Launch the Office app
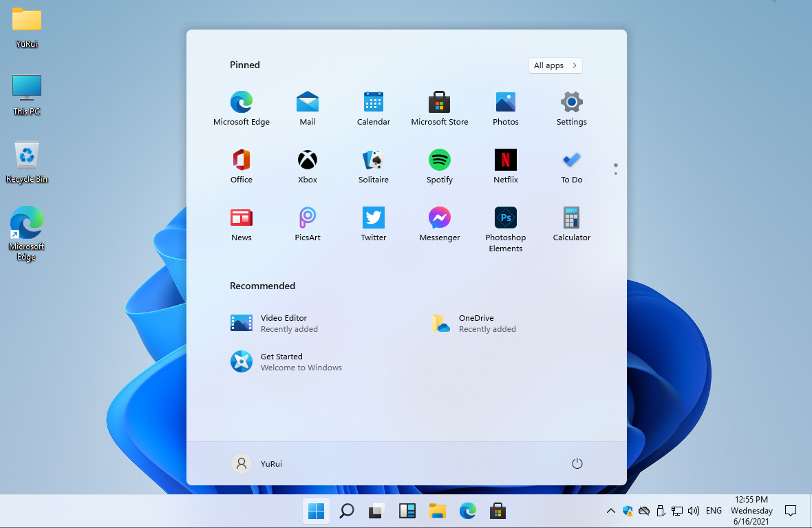The height and width of the screenshot is (528, 812). coord(242,167)
